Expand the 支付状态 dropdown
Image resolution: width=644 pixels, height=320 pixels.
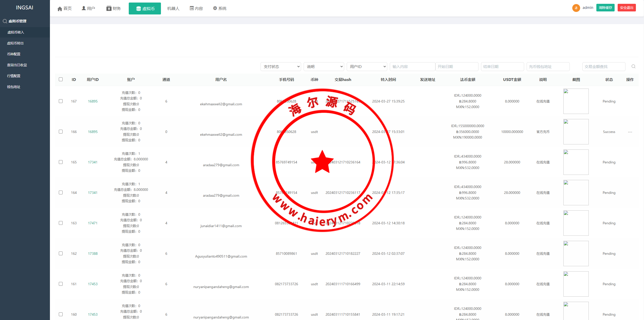(281, 67)
